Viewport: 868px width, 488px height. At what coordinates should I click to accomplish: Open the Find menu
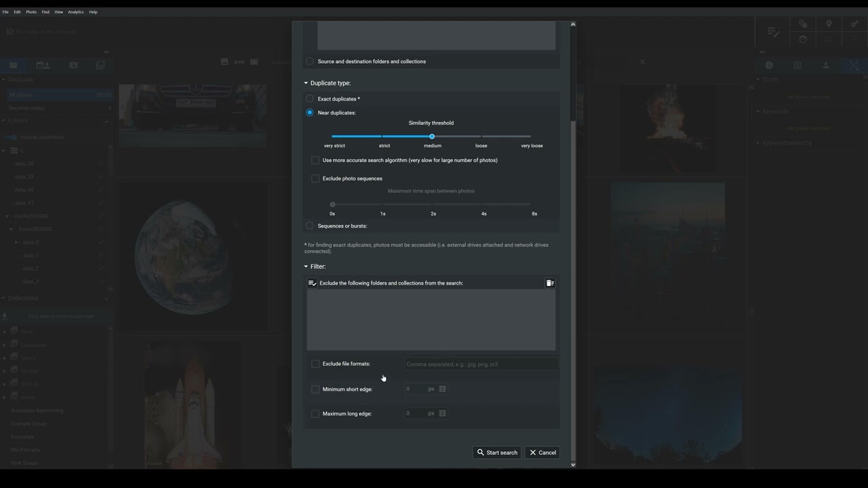pyautogui.click(x=45, y=12)
